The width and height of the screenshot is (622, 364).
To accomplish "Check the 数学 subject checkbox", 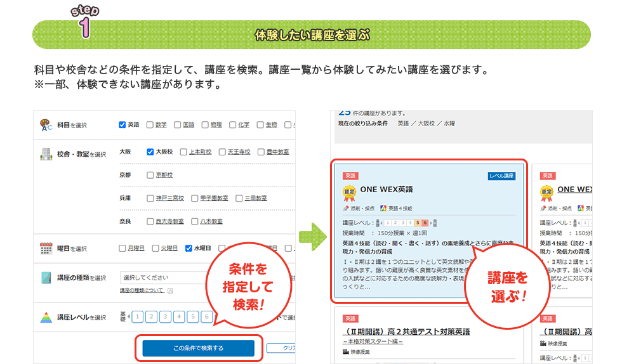I will 150,124.
